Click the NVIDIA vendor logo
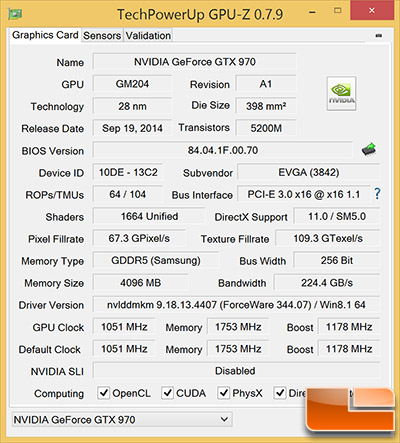 pos(341,93)
